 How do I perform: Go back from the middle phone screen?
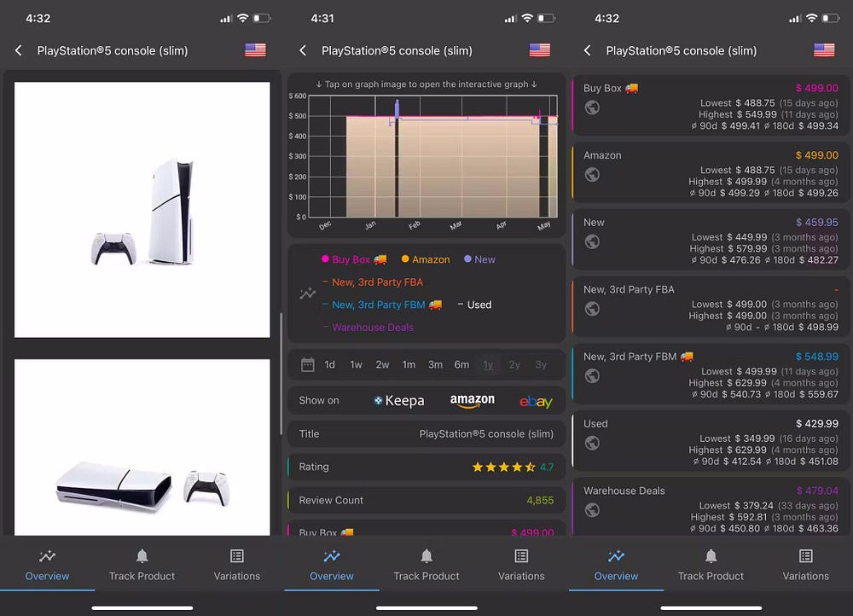[303, 50]
